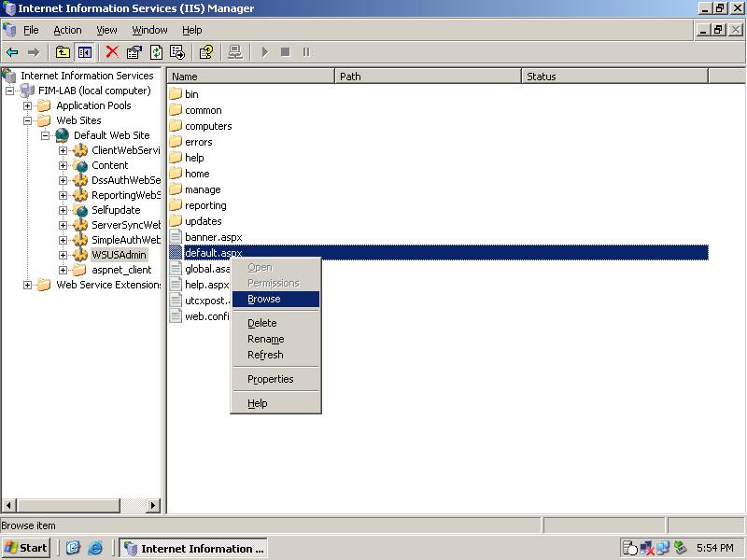Choose Delete from the context menu
This screenshot has height=560, width=747.
click(275, 323)
